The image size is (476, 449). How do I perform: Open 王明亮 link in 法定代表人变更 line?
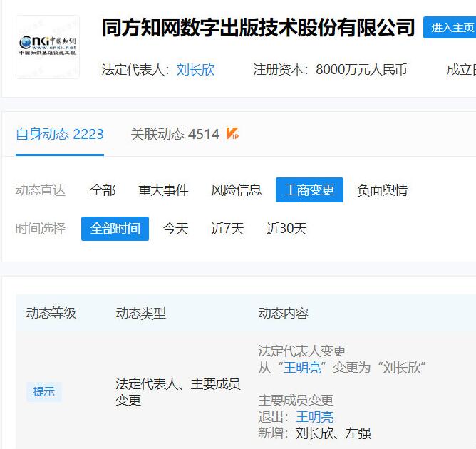tap(302, 368)
